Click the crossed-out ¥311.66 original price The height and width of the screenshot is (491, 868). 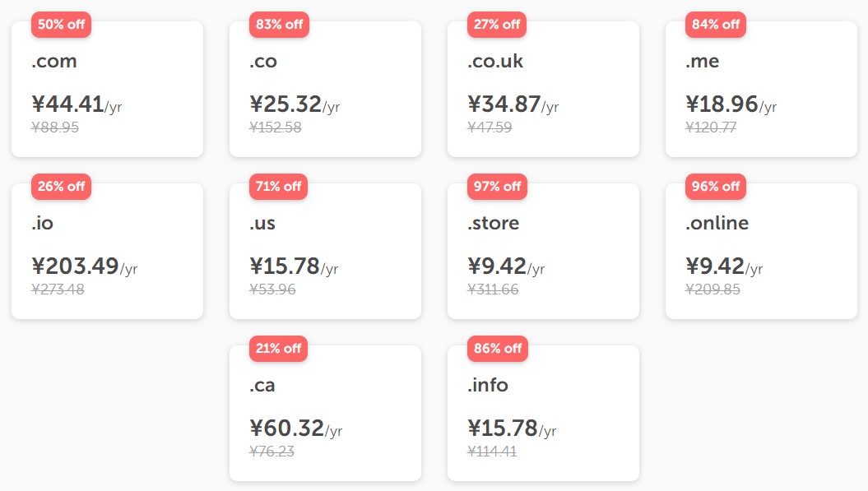[493, 290]
